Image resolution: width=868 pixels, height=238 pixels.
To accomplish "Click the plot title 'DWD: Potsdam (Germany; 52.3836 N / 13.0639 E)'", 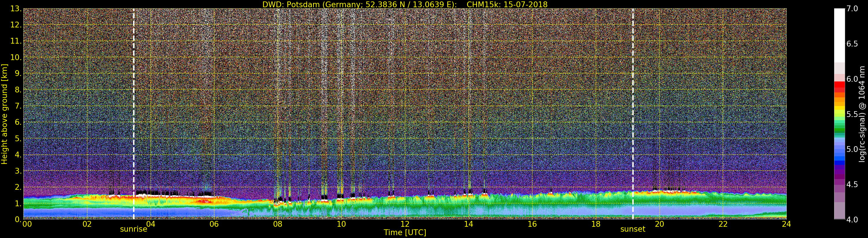I will 360,4.
